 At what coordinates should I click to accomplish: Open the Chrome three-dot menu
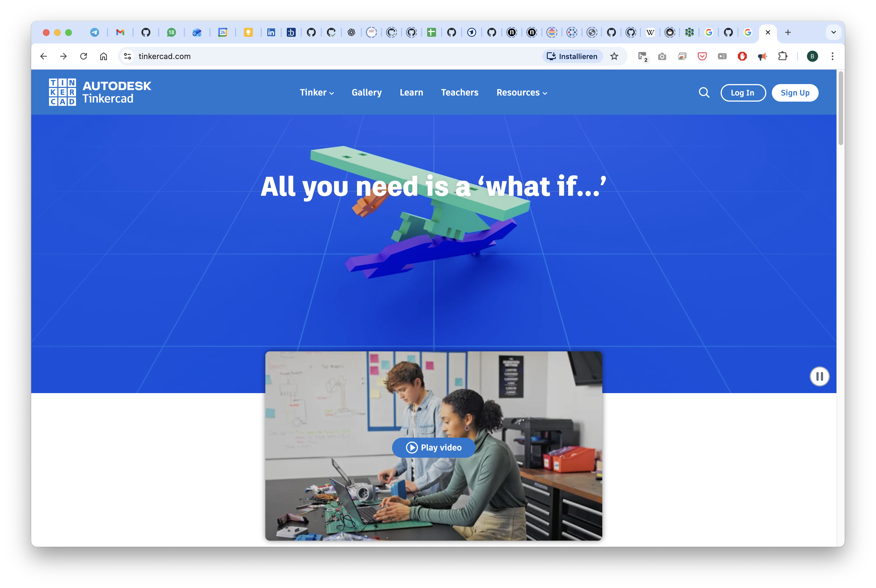832,56
